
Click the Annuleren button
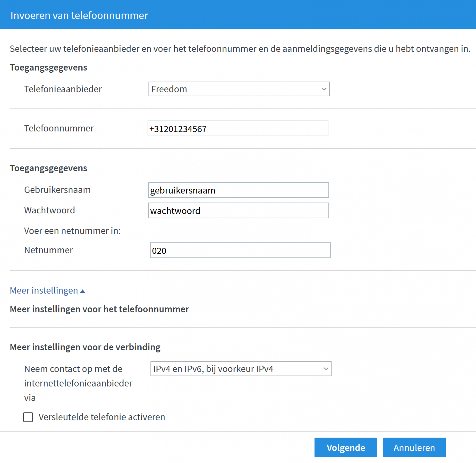pyautogui.click(x=414, y=448)
